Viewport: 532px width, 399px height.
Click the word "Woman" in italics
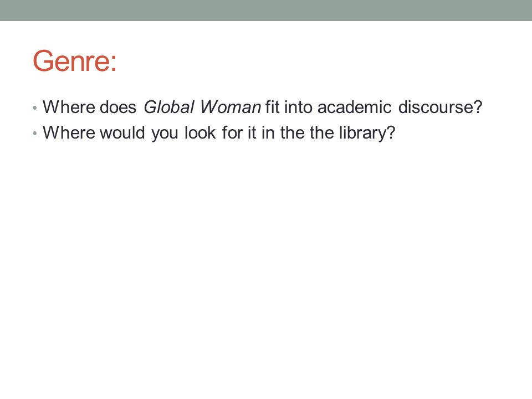(x=231, y=107)
